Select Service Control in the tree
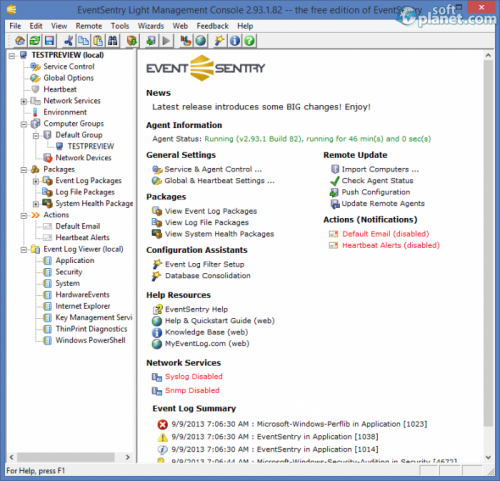 [69, 67]
